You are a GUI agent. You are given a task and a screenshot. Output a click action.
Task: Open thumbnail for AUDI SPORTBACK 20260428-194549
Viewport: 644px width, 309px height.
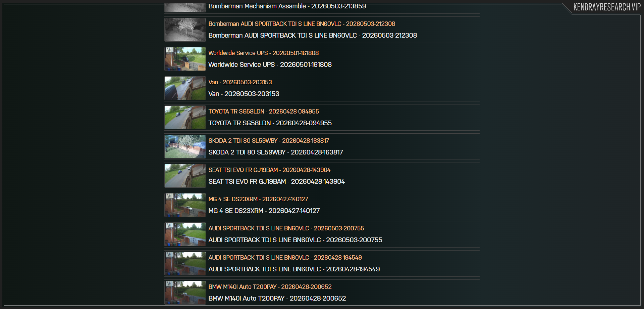point(185,264)
